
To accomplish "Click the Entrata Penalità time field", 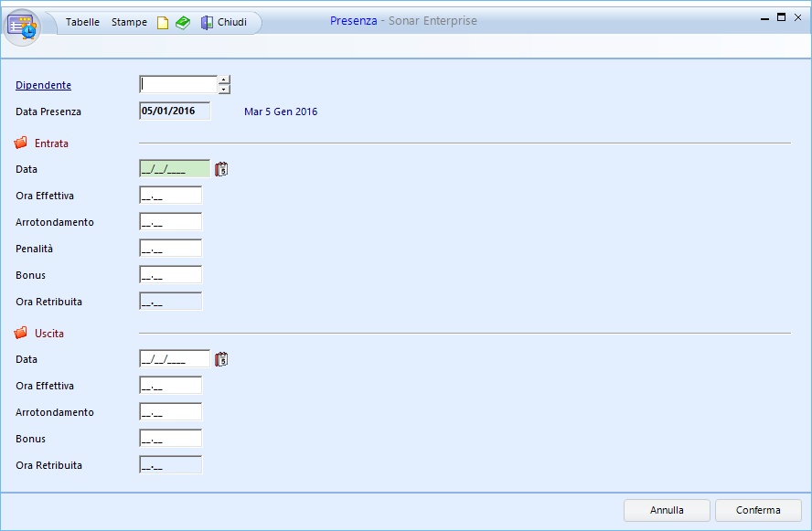I will point(170,249).
